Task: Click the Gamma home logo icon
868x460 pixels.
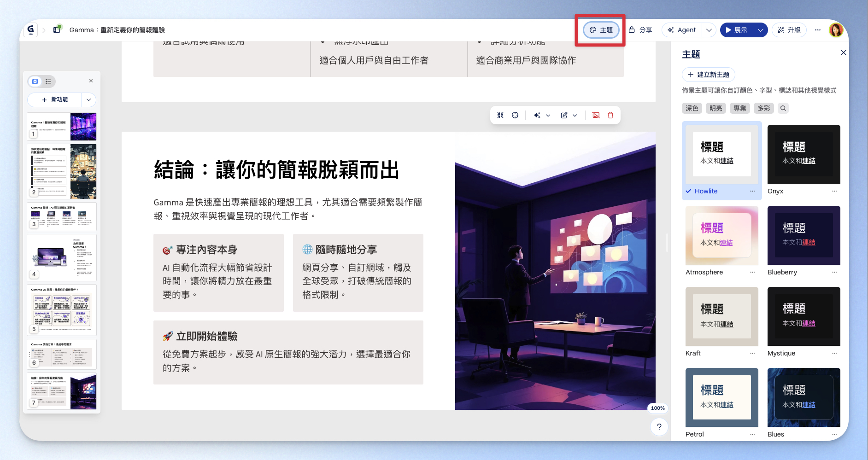Action: [30, 30]
